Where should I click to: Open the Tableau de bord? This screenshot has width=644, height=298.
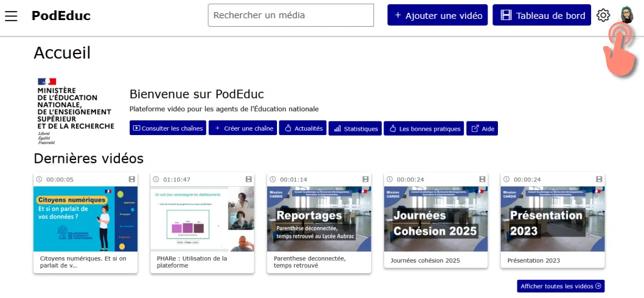[542, 15]
